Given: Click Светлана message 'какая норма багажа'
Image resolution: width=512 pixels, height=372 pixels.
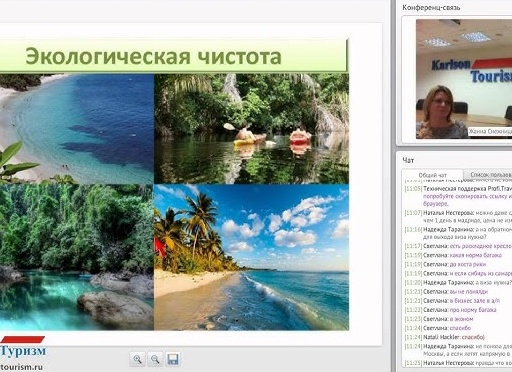Looking at the screenshot, I should pos(453,255).
